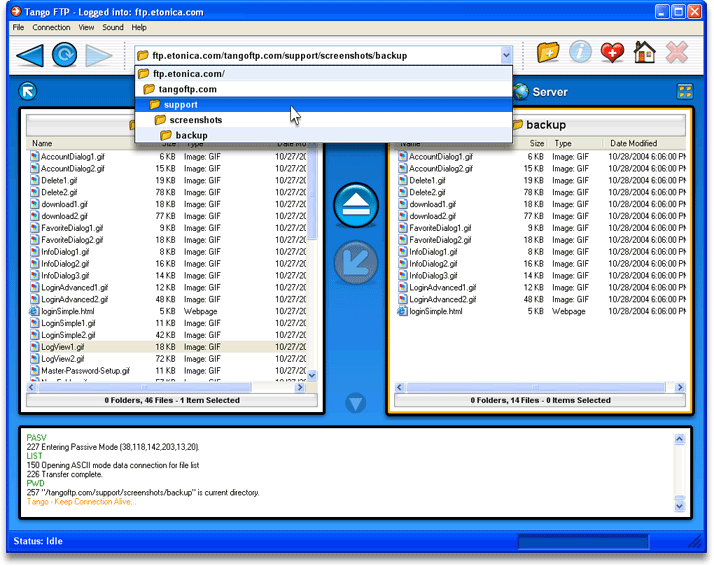
Task: Click the log panel scroll up arrow
Action: (679, 439)
